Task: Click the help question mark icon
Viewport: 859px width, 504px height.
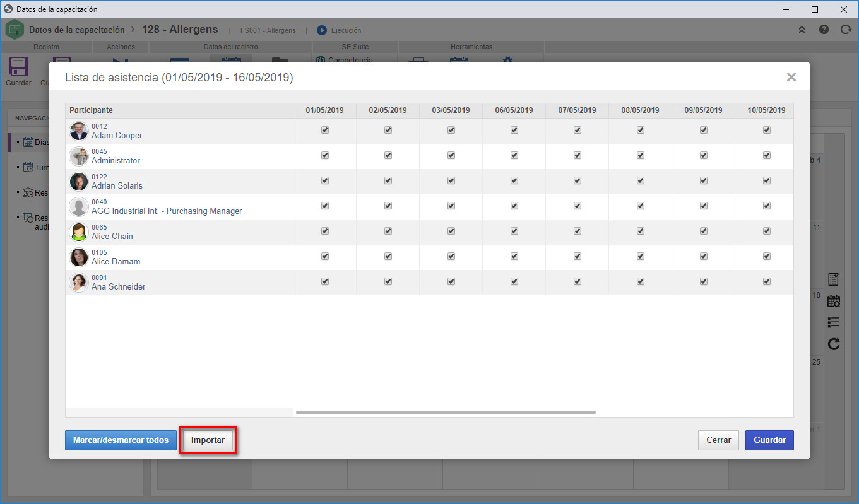Action: click(x=824, y=30)
